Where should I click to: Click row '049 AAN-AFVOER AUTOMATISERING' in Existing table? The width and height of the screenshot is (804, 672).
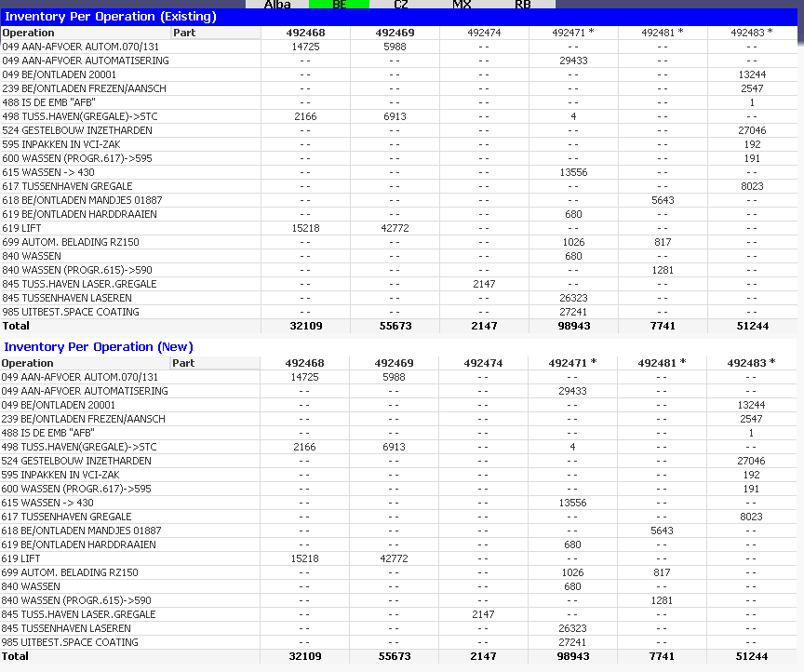399,60
